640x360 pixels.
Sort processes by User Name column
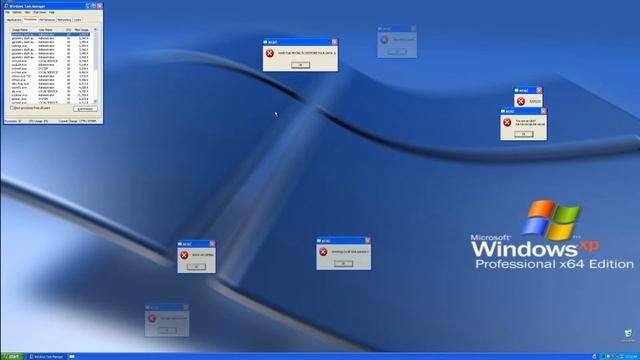coord(50,30)
